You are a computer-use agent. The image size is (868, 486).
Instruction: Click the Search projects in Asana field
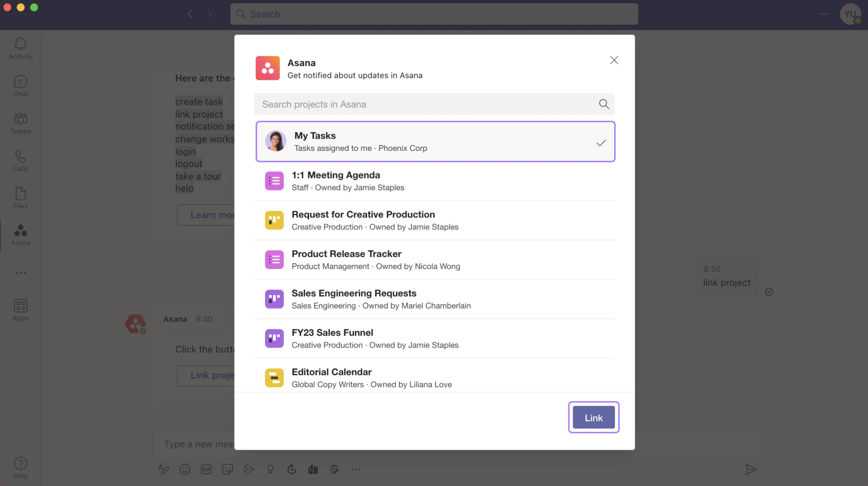click(427, 105)
